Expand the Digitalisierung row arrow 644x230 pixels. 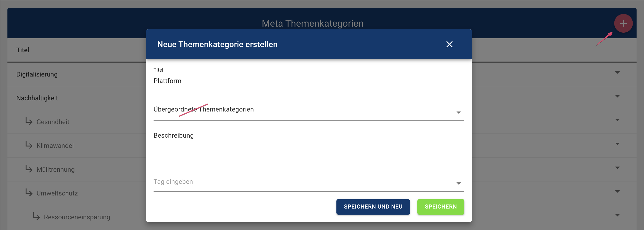[617, 73]
